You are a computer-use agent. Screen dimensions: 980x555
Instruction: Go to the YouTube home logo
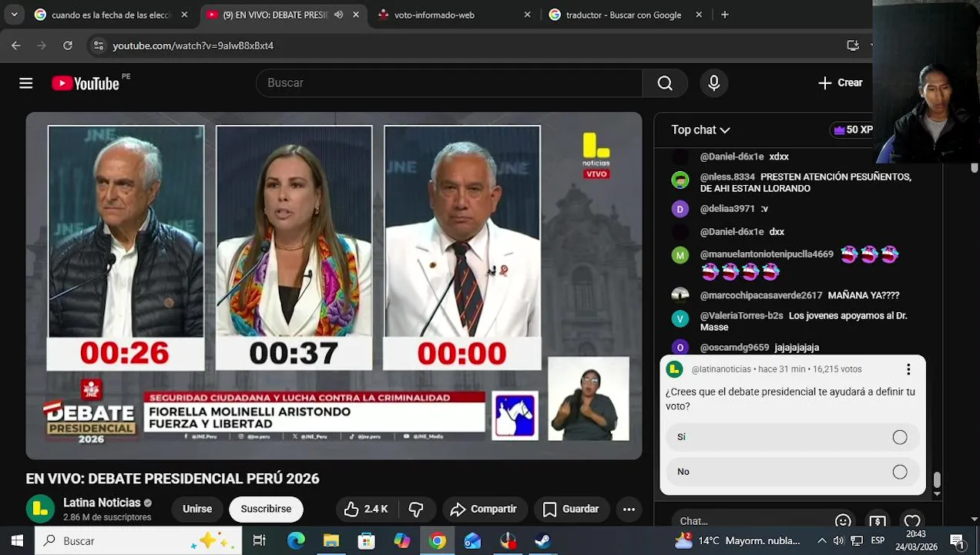tap(86, 83)
